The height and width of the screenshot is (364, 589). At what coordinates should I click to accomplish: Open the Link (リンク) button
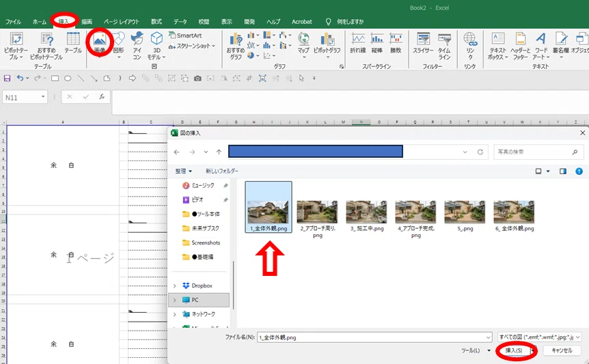(470, 46)
